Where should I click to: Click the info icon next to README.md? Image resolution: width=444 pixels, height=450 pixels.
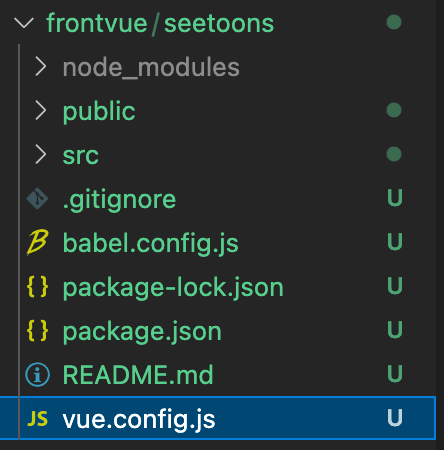coord(37,374)
